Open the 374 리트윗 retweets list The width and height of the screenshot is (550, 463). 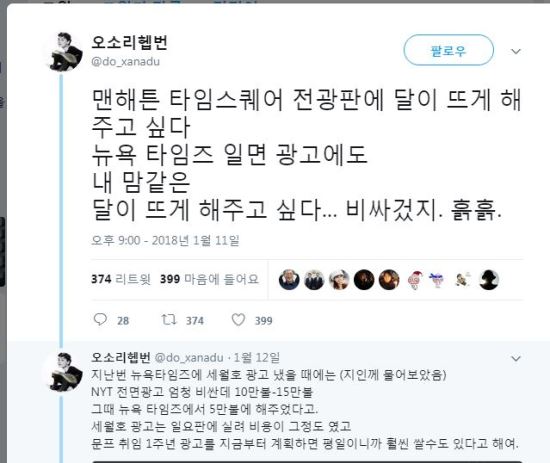121,279
